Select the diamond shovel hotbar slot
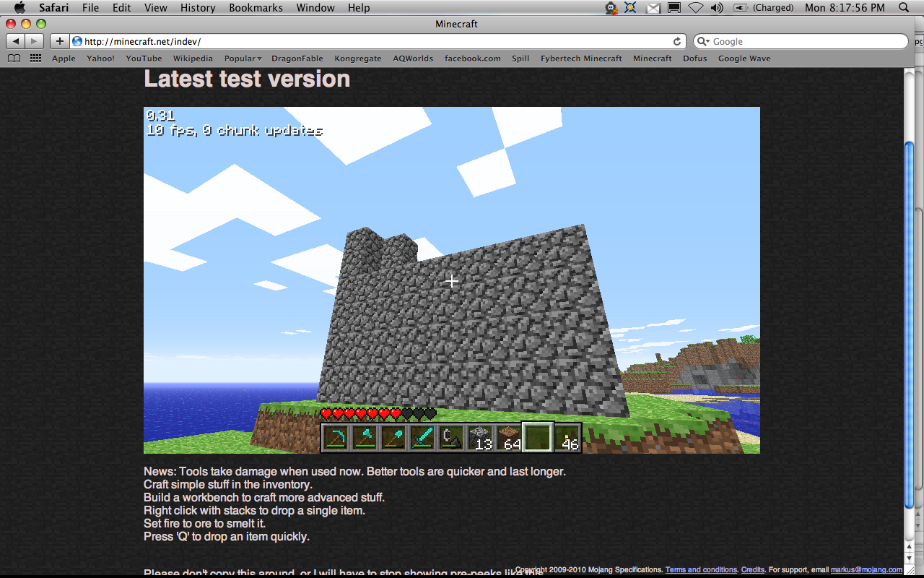The height and width of the screenshot is (578, 924). [x=393, y=438]
